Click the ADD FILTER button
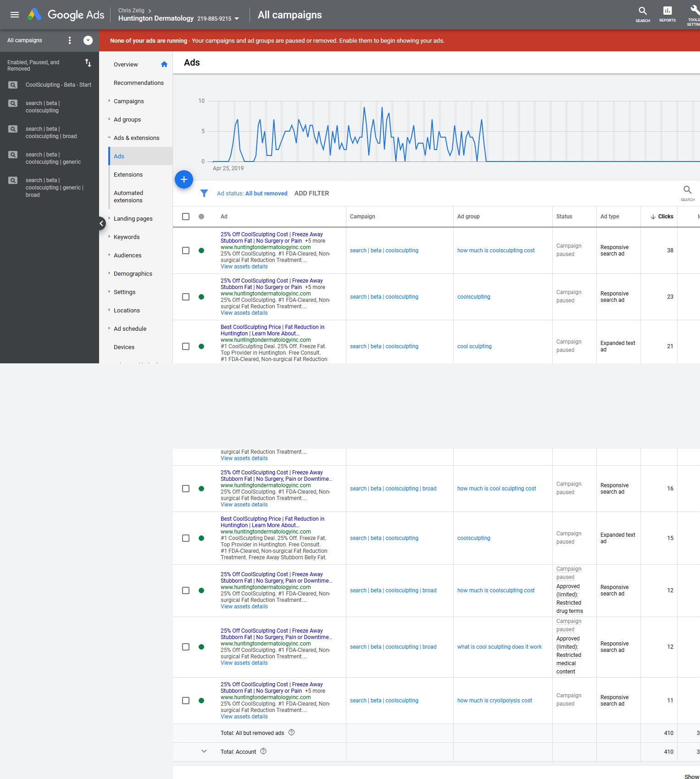The height and width of the screenshot is (779, 700). (312, 193)
